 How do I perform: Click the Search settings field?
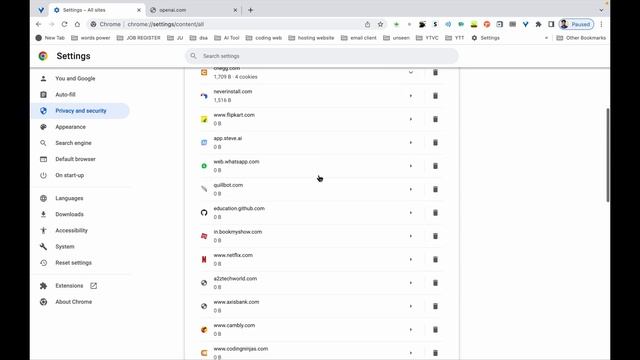(322, 56)
